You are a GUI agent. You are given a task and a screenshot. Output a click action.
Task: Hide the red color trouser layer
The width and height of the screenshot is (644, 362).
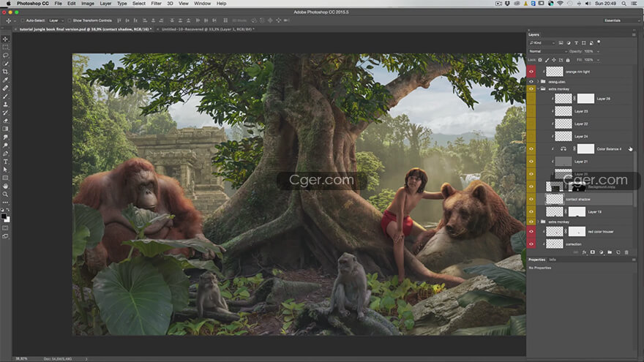click(531, 232)
